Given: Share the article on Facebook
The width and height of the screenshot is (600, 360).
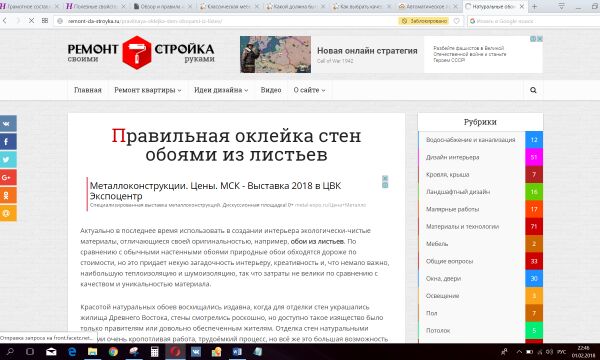Looking at the screenshot, I should tap(8, 142).
